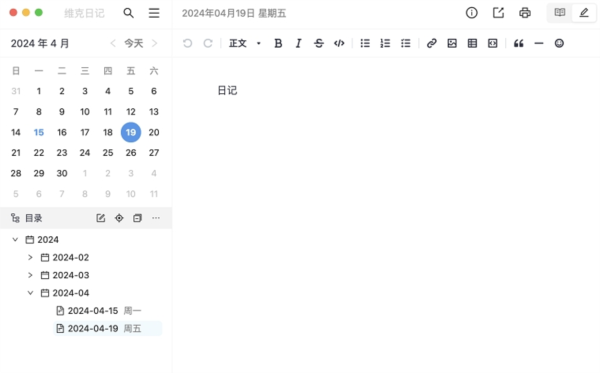Collapse the 2024-04 folder
Image resolution: width=600 pixels, height=373 pixels.
31,293
